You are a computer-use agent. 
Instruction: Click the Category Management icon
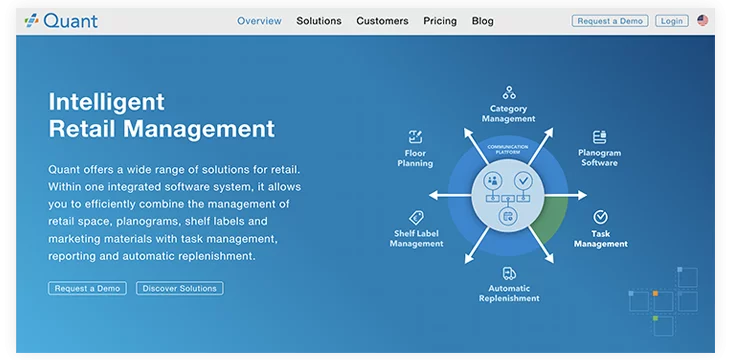point(509,93)
